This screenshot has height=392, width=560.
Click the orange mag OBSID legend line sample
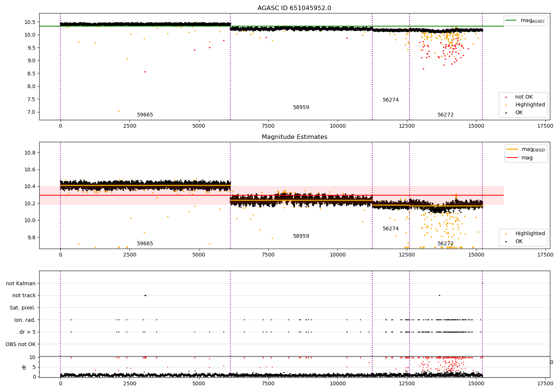[x=512, y=149]
